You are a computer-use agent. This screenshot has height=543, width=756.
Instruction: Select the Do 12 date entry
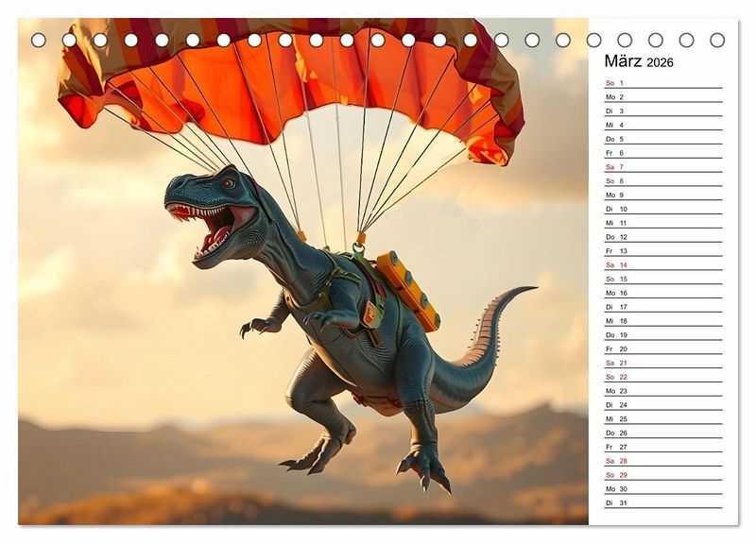coord(662,237)
